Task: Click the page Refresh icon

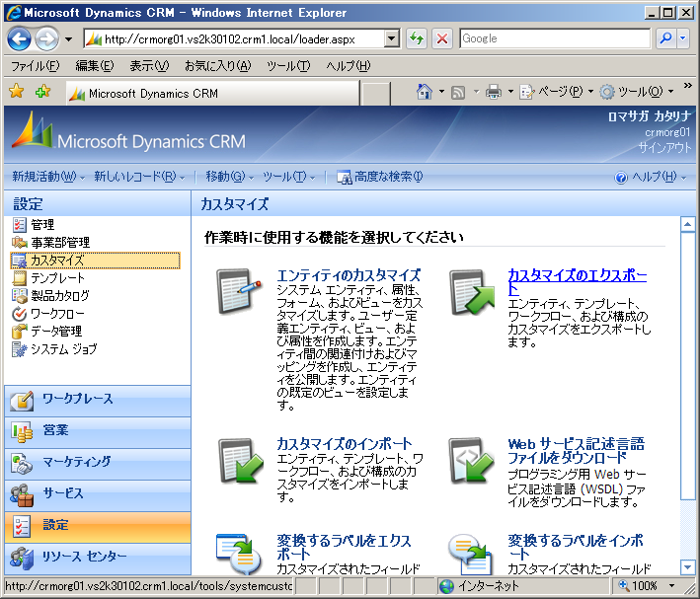Action: coord(417,38)
